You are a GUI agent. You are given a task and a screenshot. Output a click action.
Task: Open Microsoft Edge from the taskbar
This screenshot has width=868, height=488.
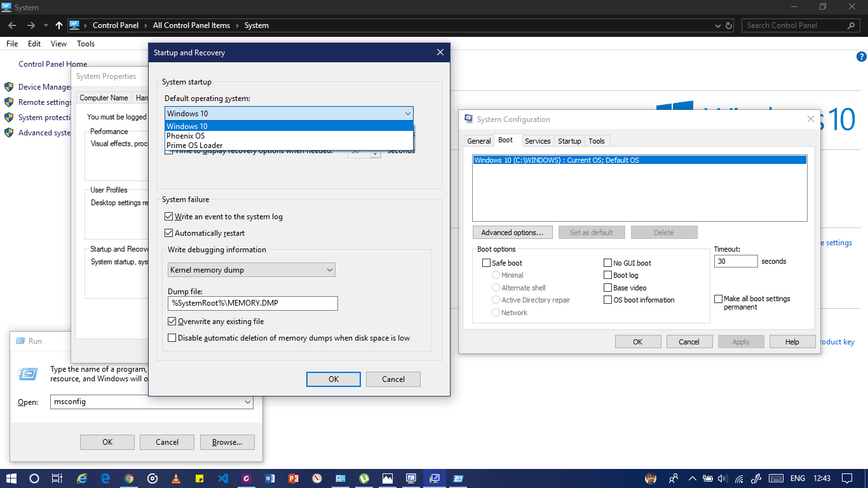click(x=105, y=478)
